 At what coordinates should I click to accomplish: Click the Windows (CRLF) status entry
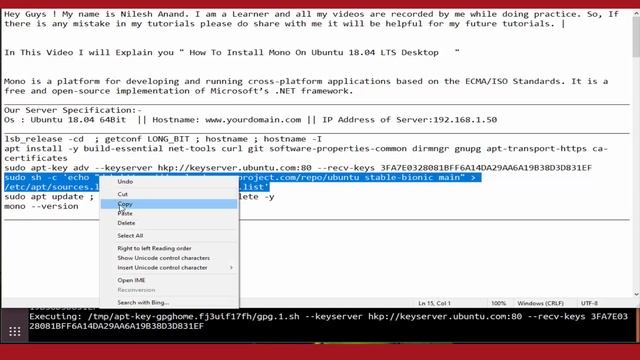[540, 303]
